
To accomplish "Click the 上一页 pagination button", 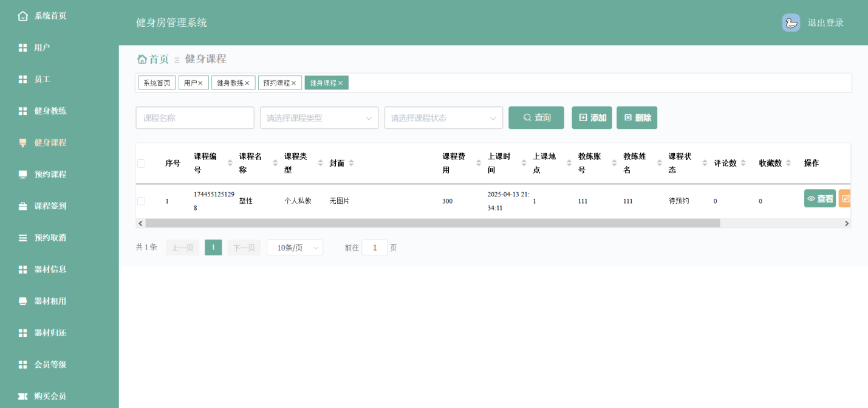I will [182, 247].
